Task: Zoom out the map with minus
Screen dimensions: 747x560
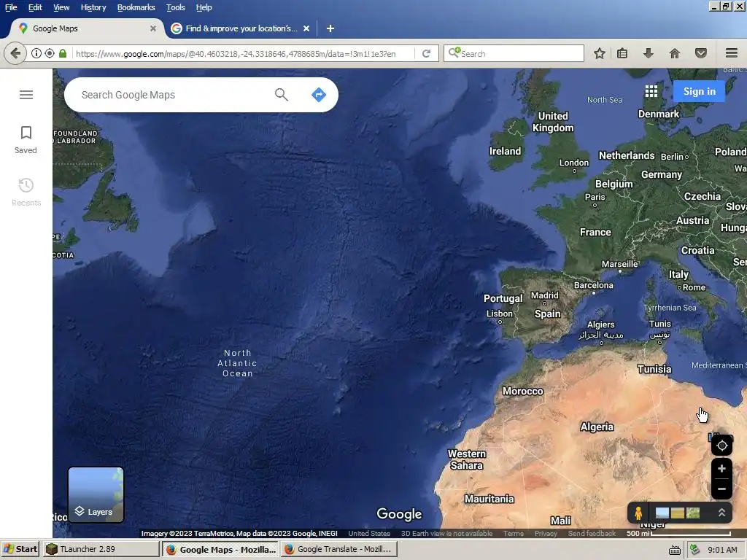Action: click(721, 489)
